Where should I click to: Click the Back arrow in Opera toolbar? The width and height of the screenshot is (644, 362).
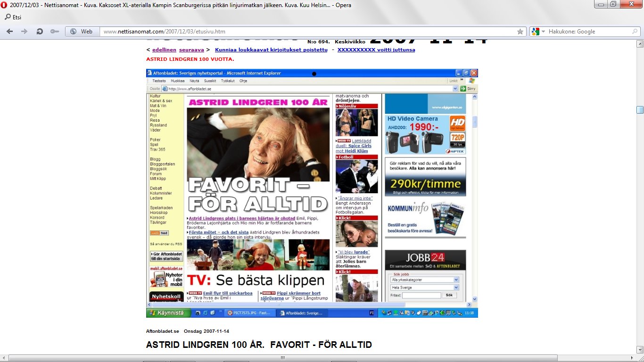pyautogui.click(x=10, y=32)
